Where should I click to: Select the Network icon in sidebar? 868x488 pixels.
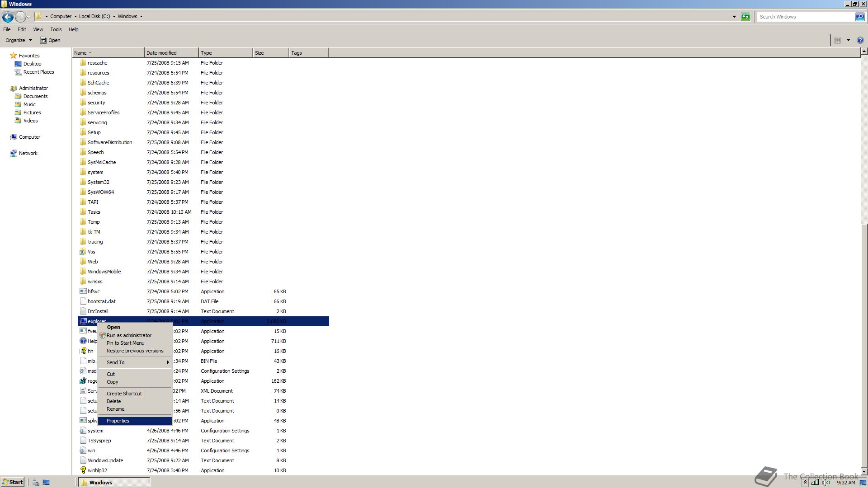coord(13,153)
